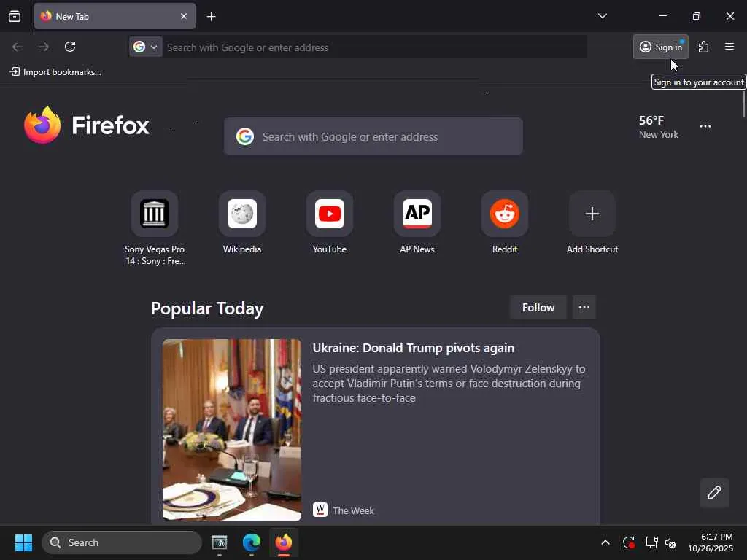The height and width of the screenshot is (560, 747).
Task: Open the 56°F New York weather widget
Action: [x=659, y=127]
